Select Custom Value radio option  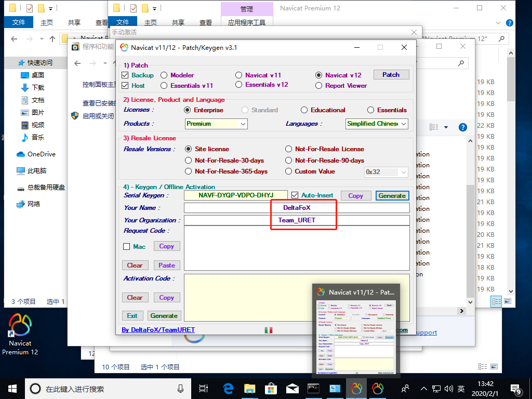288,171
